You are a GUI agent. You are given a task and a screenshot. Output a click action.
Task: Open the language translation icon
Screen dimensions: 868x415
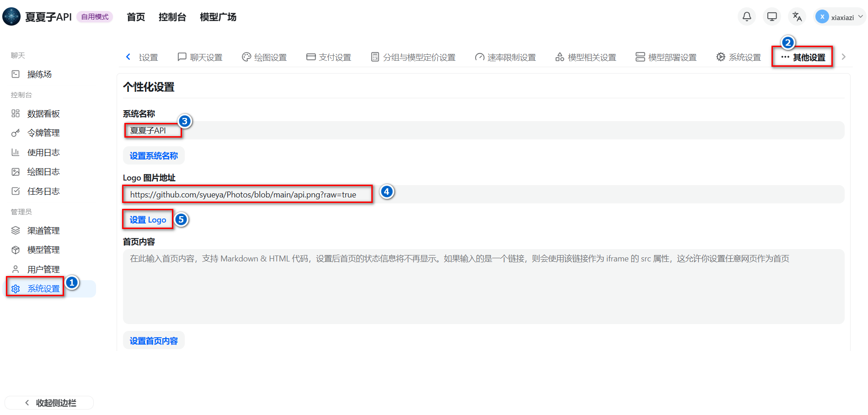(797, 17)
